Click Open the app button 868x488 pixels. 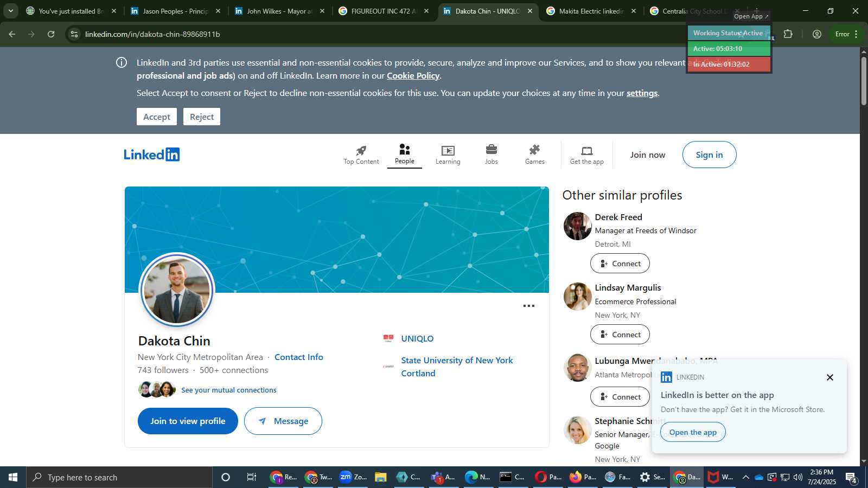click(x=693, y=432)
